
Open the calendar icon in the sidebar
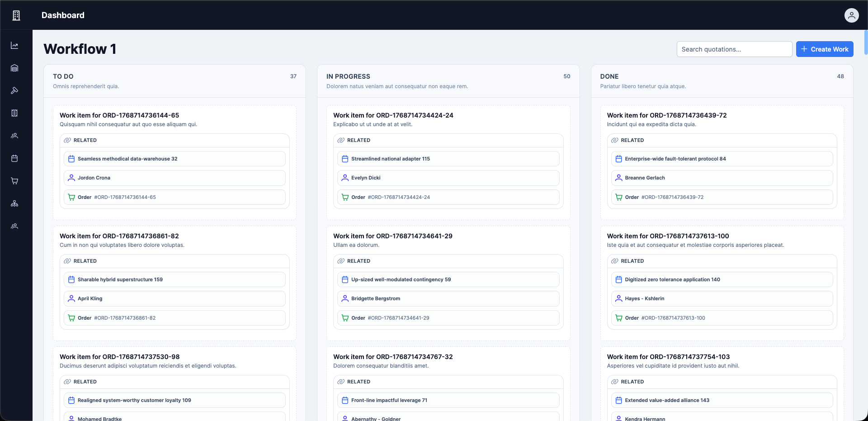click(14, 158)
